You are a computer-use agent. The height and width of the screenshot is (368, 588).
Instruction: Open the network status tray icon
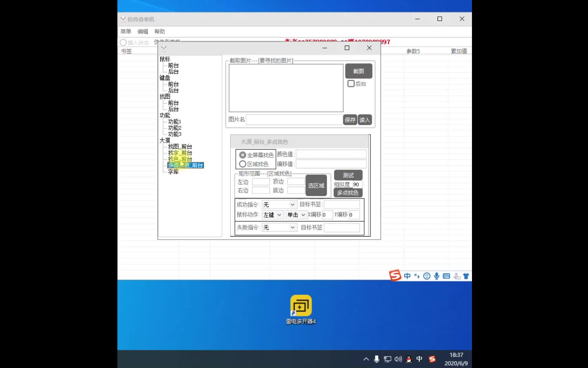(388, 359)
